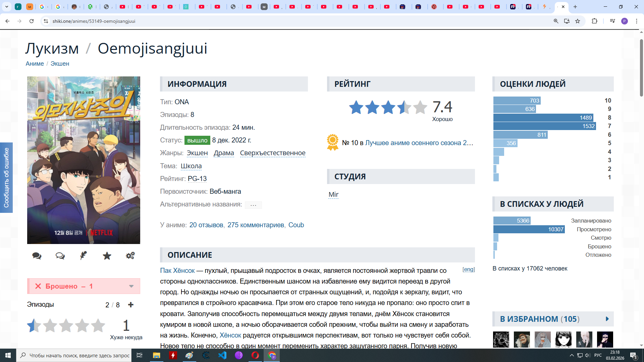Viewport: 644px width, 362px height.
Task: Open the 'Экшен' breadcrumb link
Action: click(x=60, y=64)
